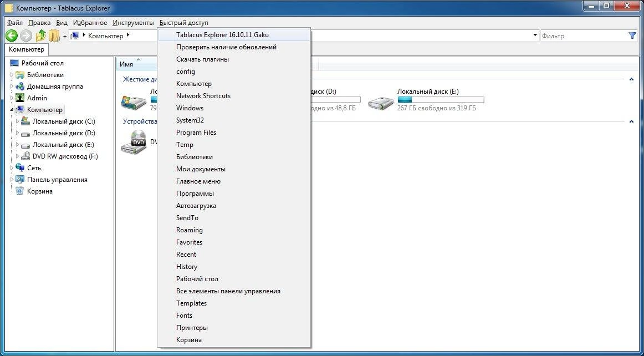The height and width of the screenshot is (356, 644).
Task: Open config from quick access menu
Action: click(233, 72)
